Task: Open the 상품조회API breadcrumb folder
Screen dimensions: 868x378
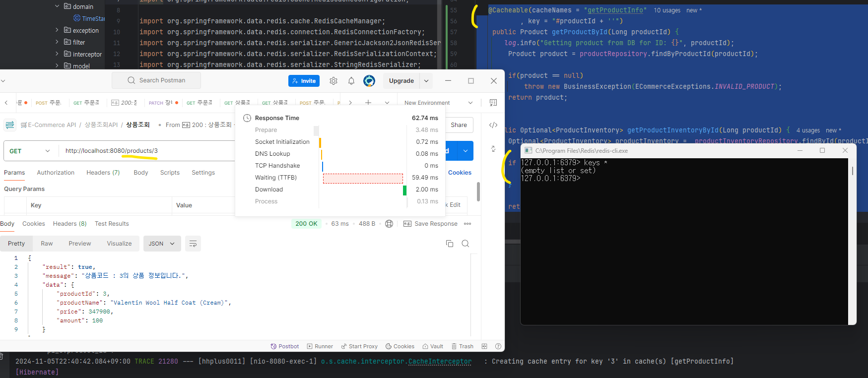Action: (101, 125)
